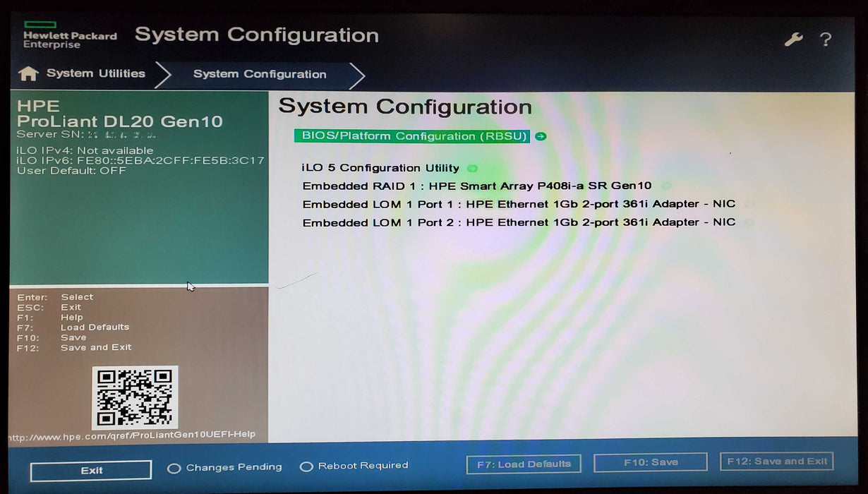Open BIOS/Platform Configuration (RBSU)

(411, 135)
